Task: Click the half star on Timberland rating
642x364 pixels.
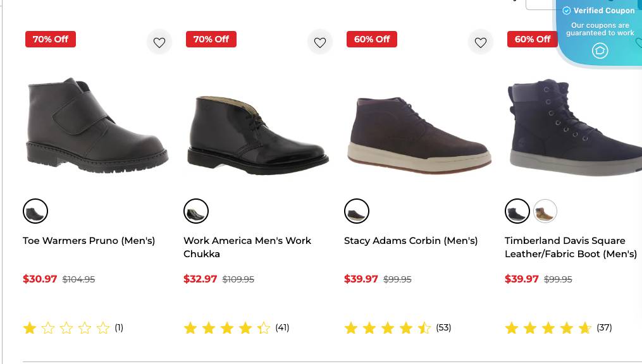Action: (x=584, y=327)
